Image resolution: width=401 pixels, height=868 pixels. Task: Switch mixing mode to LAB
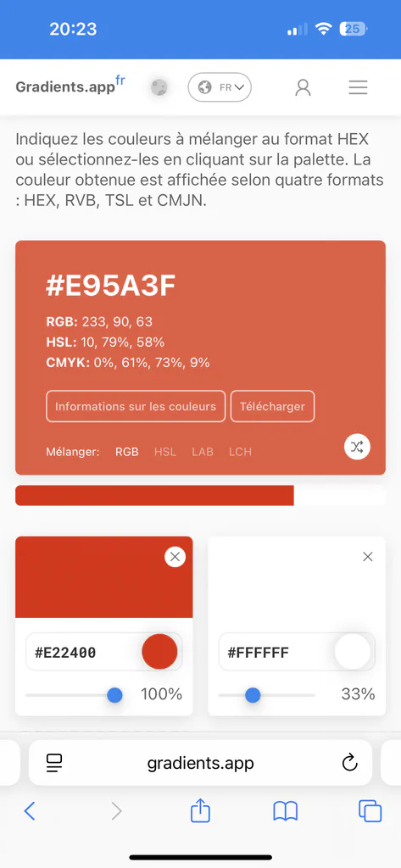[x=203, y=452]
